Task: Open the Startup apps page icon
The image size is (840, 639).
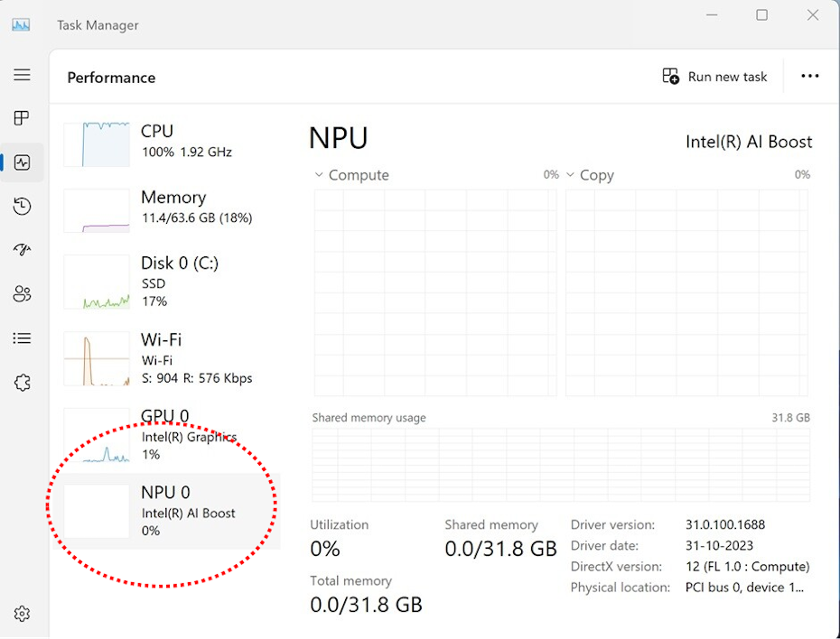Action: tap(22, 250)
